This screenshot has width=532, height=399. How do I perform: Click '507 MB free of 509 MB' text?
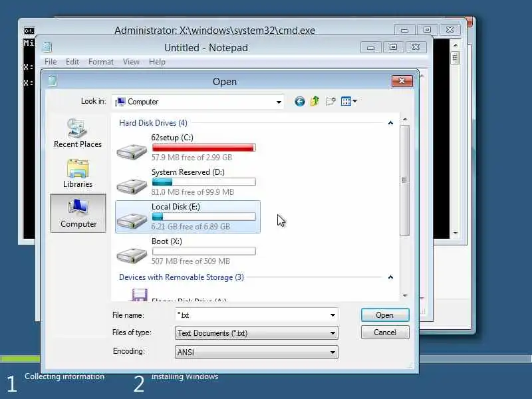click(191, 261)
